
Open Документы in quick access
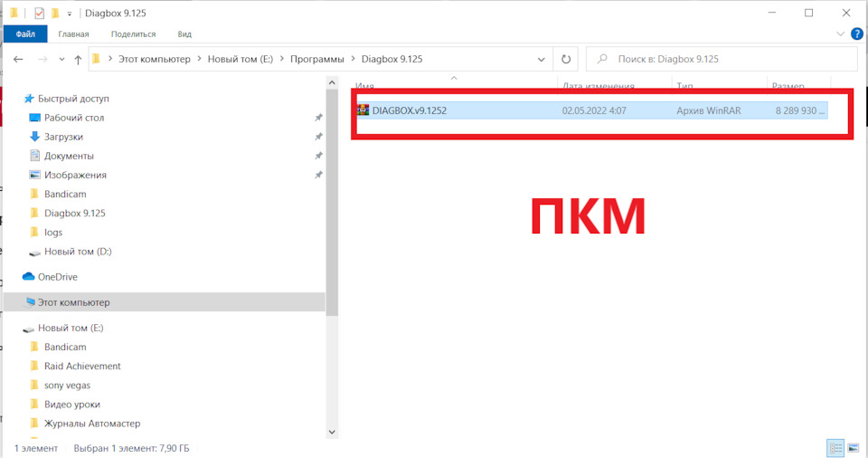point(70,156)
